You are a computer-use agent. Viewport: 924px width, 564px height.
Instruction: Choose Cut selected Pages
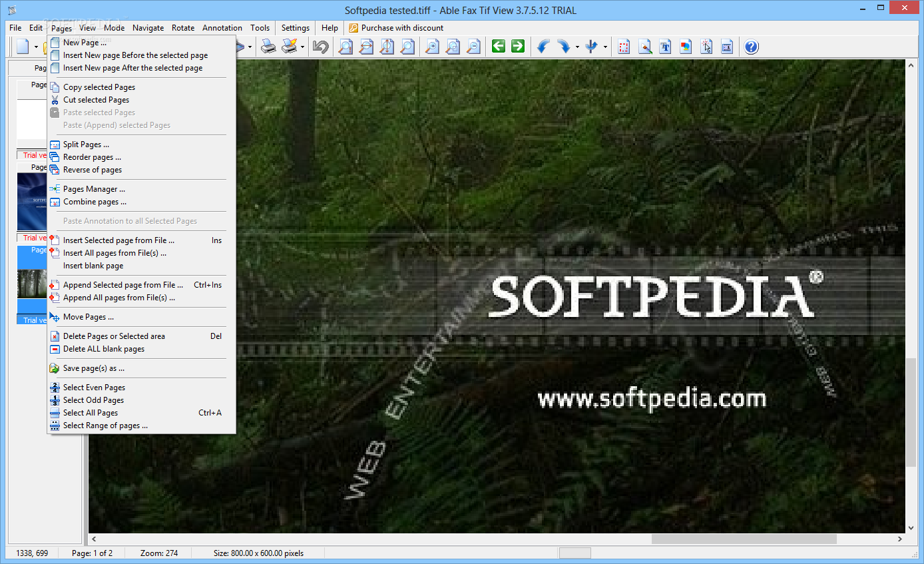[141, 100]
